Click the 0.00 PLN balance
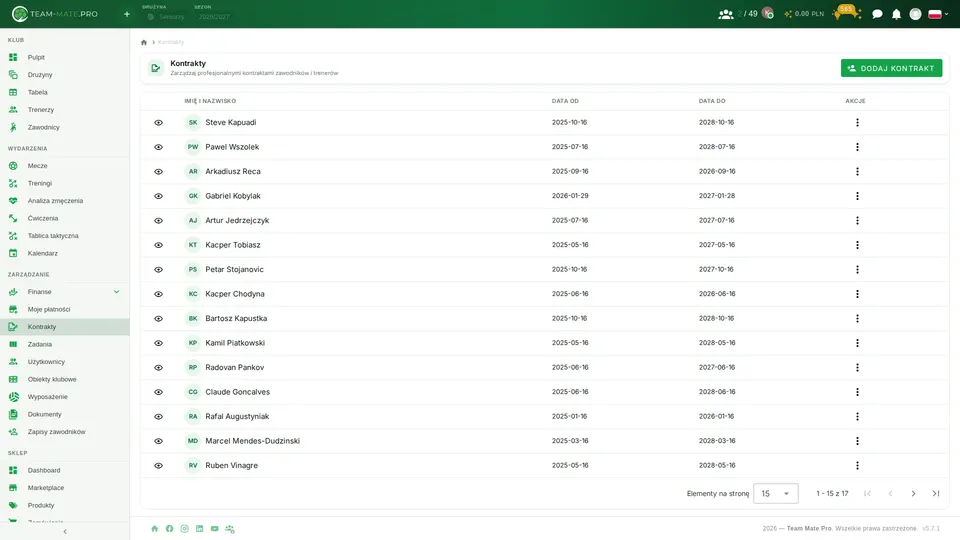960x540 pixels. 804,13
